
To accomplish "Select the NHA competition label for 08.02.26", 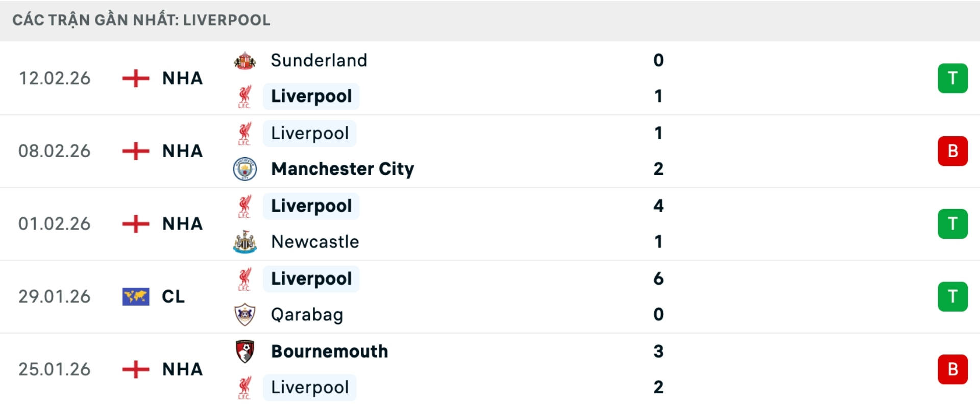I will click(181, 151).
